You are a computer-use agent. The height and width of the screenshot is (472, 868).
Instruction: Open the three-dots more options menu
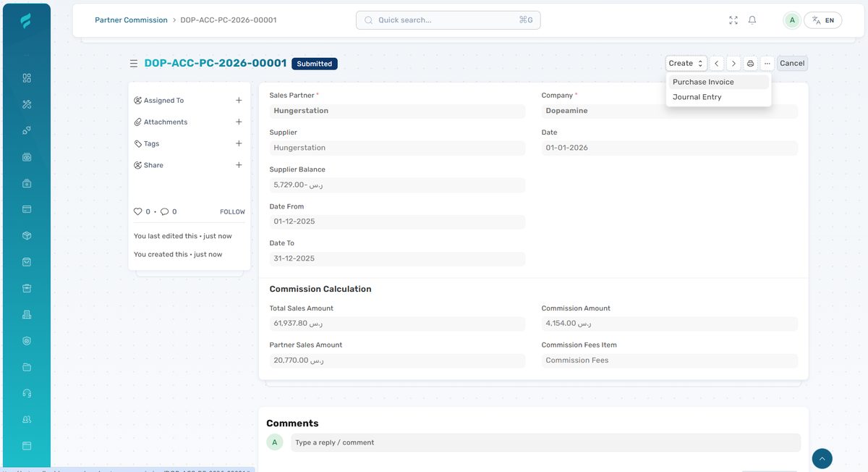tap(767, 64)
